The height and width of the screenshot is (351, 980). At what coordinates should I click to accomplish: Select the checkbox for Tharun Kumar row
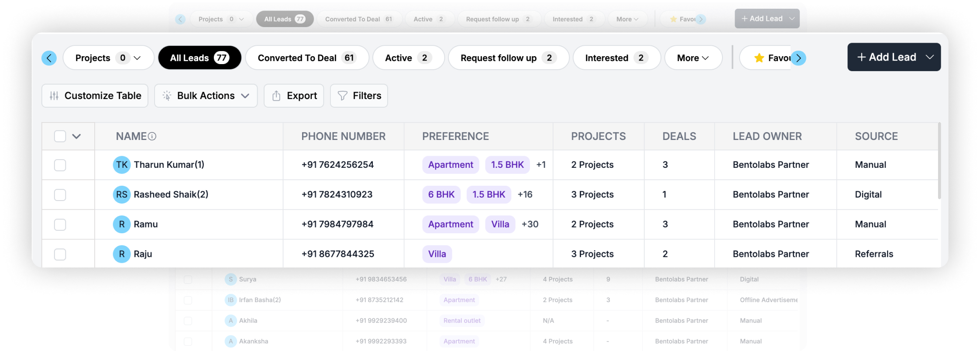[60, 165]
